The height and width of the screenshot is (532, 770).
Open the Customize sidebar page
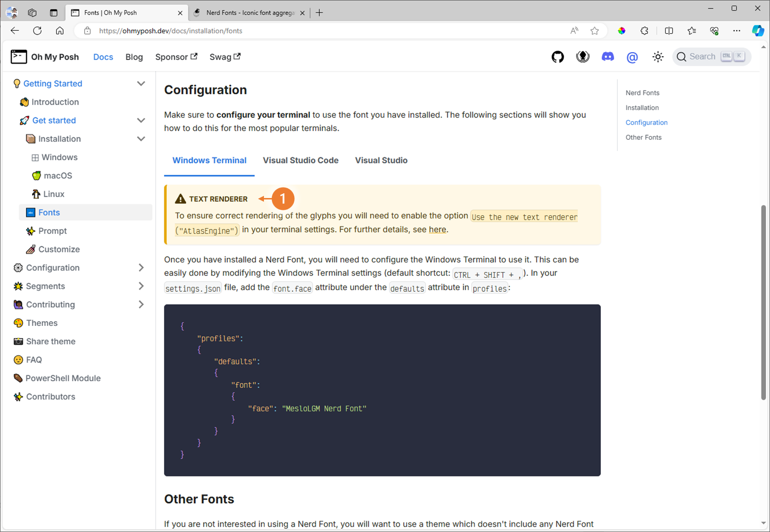pos(85,249)
